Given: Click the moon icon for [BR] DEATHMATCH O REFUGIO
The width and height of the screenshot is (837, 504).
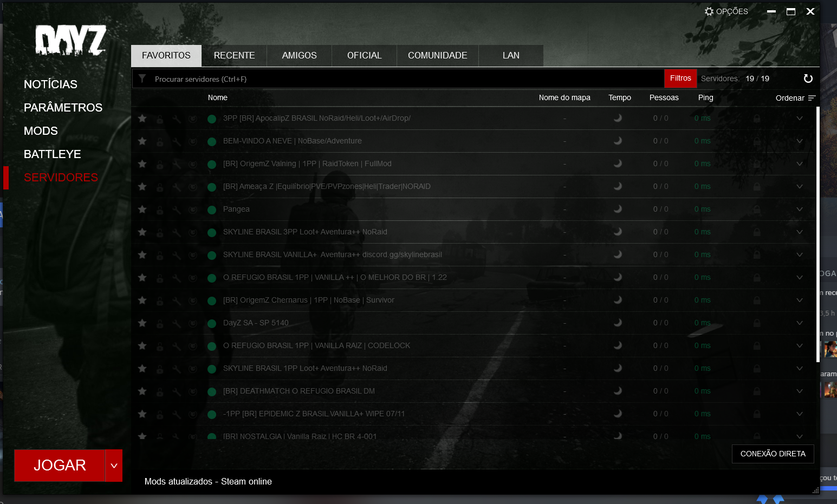Looking at the screenshot, I should (x=618, y=391).
